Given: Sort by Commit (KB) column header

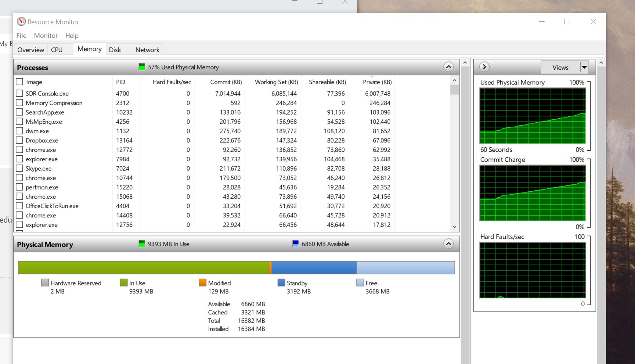Looking at the screenshot, I should coord(226,82).
